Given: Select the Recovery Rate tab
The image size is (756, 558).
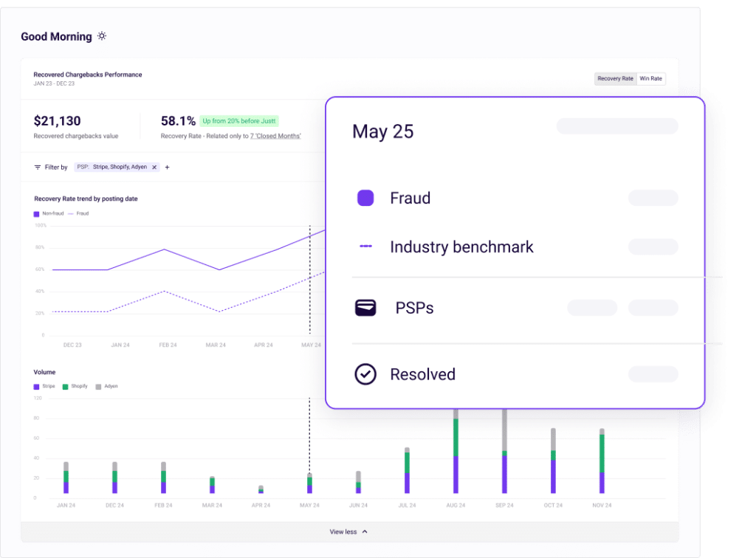Looking at the screenshot, I should (615, 78).
